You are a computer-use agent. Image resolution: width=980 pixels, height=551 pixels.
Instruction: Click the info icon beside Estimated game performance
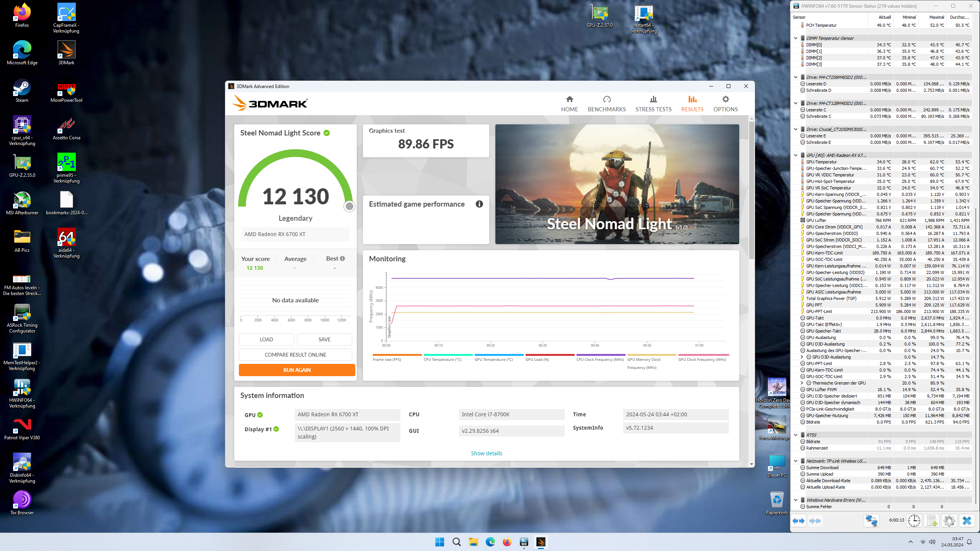[479, 204]
